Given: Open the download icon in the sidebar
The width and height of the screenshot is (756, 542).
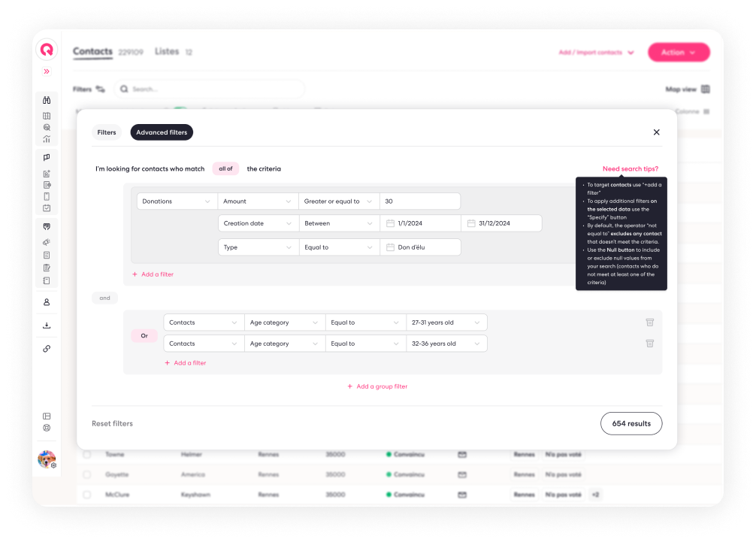Looking at the screenshot, I should pyautogui.click(x=47, y=326).
